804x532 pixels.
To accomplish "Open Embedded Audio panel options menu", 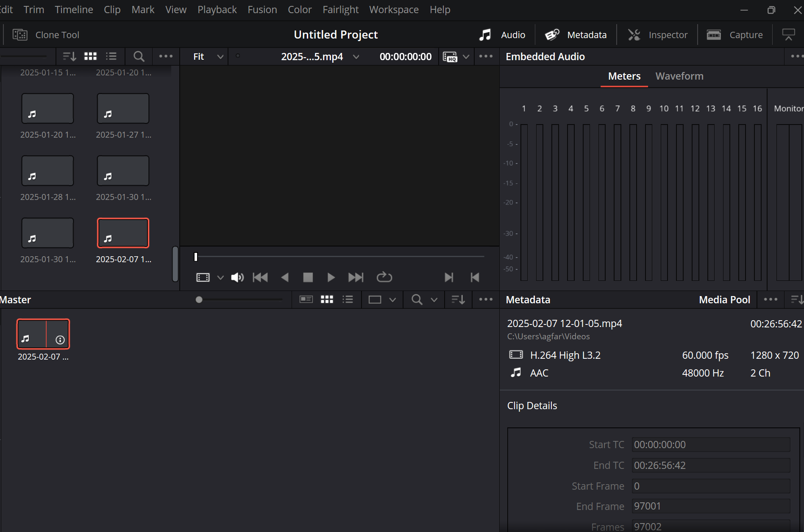I will tap(796, 56).
